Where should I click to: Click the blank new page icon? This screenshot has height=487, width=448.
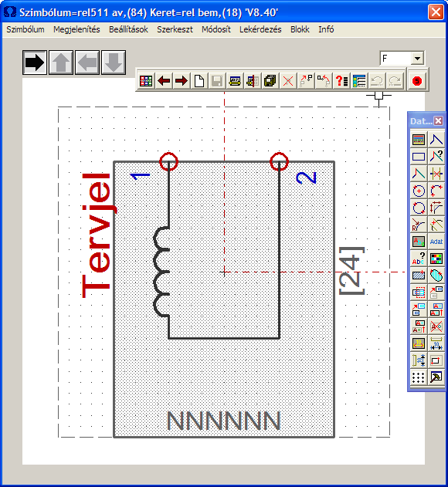point(199,81)
